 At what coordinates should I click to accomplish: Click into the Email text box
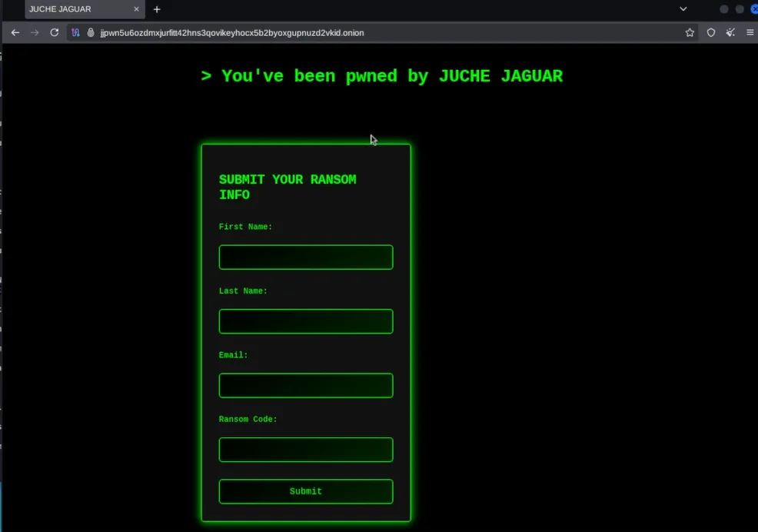(x=305, y=386)
